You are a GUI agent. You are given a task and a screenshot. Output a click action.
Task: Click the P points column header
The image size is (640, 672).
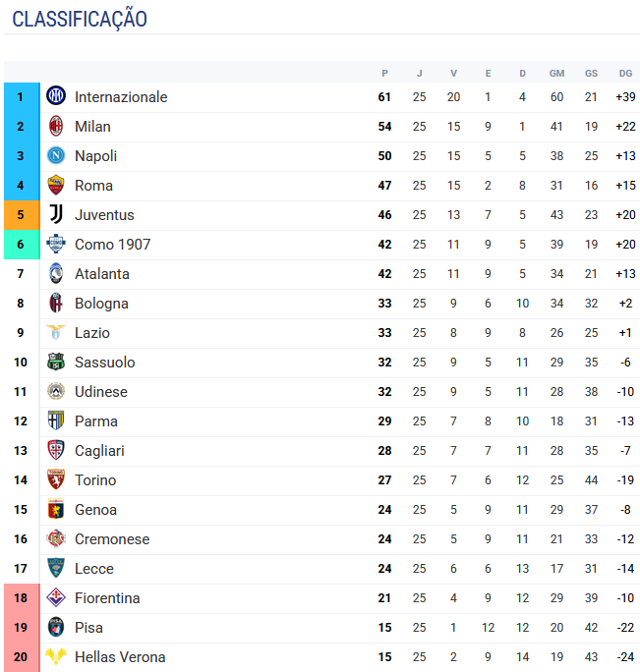pos(384,74)
